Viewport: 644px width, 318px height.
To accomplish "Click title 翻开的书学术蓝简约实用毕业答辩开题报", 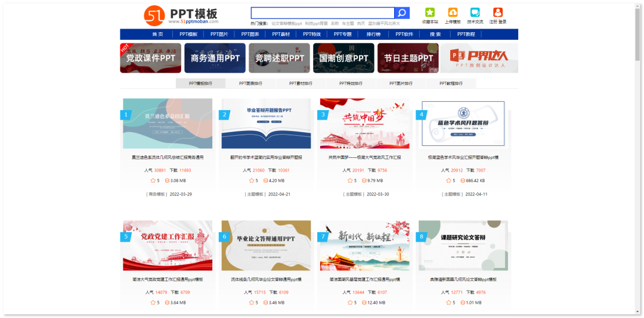I will pyautogui.click(x=266, y=157).
